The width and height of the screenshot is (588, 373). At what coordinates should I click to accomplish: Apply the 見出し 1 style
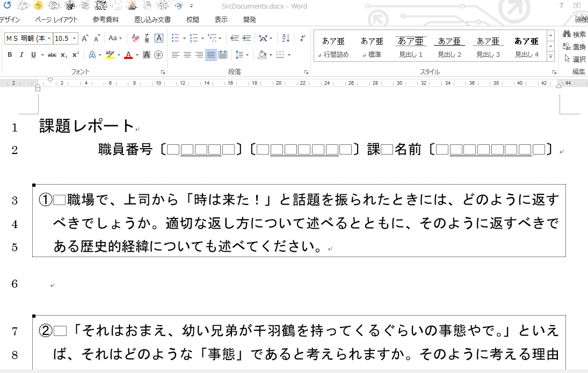tap(411, 46)
